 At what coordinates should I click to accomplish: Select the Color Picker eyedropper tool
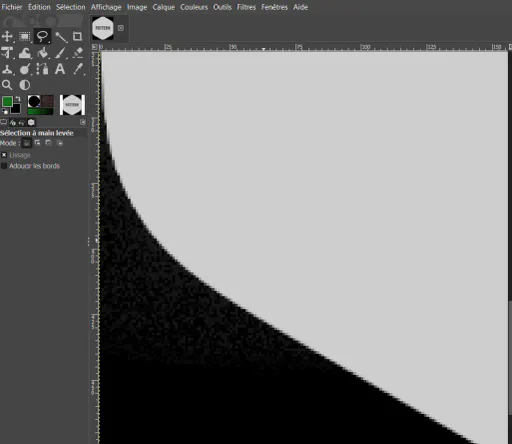(x=78, y=69)
